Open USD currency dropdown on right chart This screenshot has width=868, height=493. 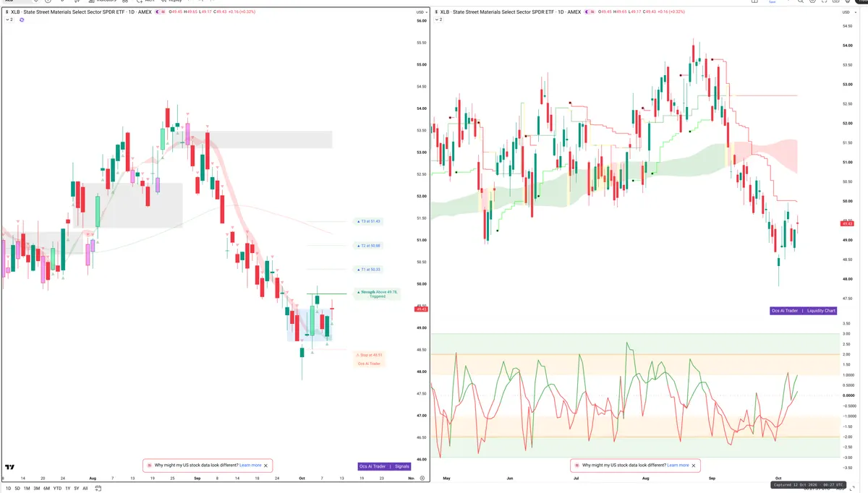[849, 12]
